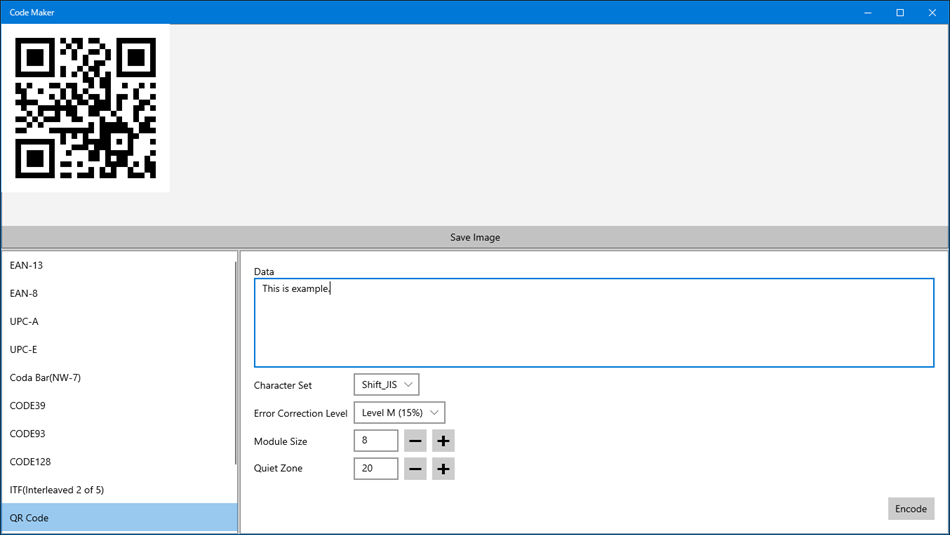Decrease the Quiet Zone value
This screenshot has height=535, width=950.
(415, 468)
